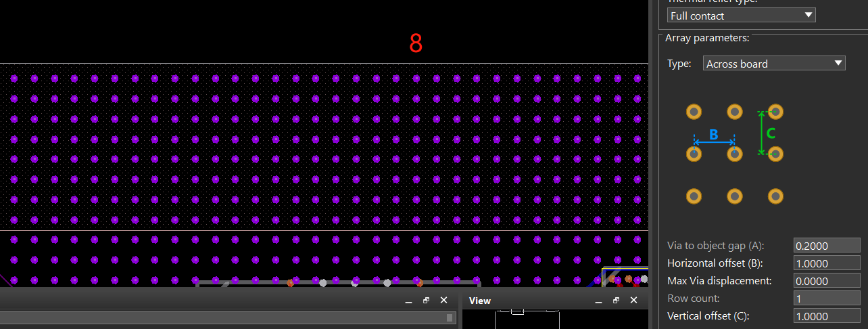Minimize the bottom-left docked panel
This screenshot has height=329, width=868.
(409, 301)
